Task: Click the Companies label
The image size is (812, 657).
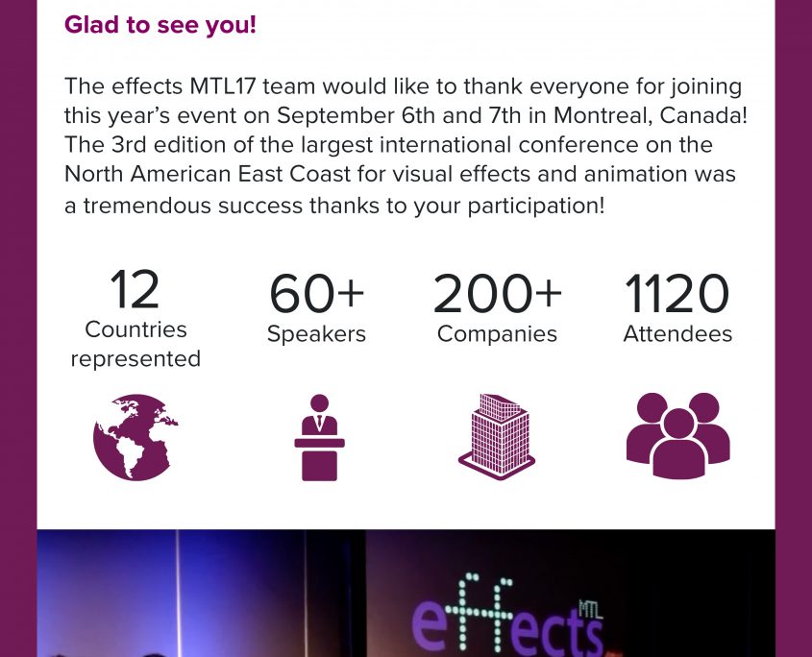Action: point(497,334)
